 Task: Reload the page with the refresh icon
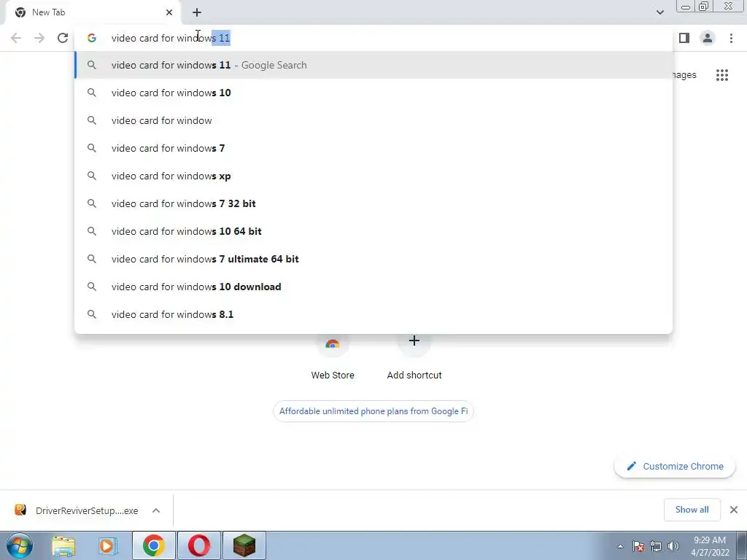pyautogui.click(x=63, y=38)
